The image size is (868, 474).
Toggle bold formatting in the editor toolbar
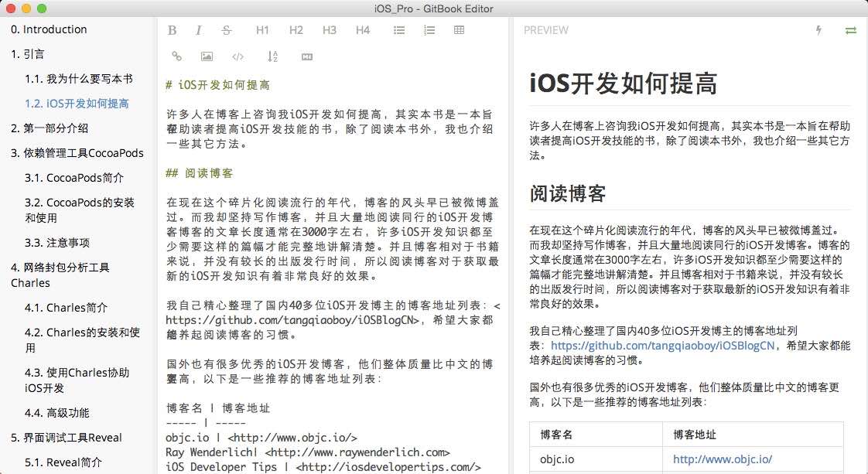point(173,30)
